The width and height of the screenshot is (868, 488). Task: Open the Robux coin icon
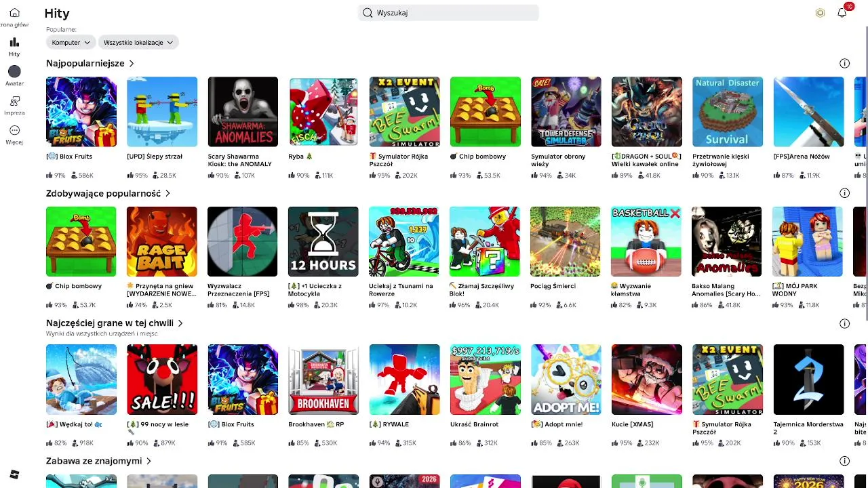click(x=820, y=13)
